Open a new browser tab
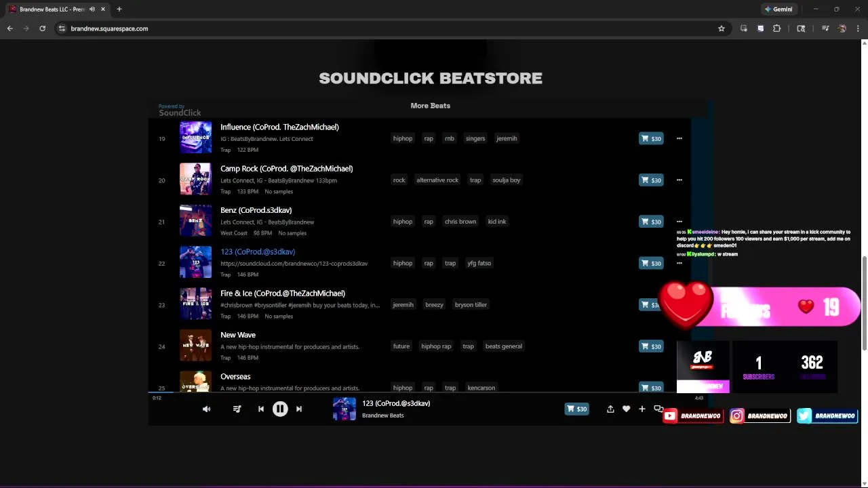This screenshot has height=488, width=868. click(119, 9)
